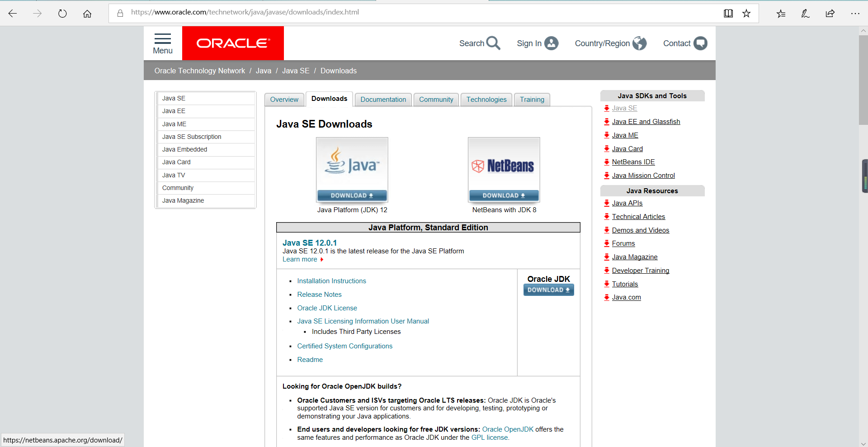Open the Tutorials link
This screenshot has width=868, height=447.
point(625,284)
